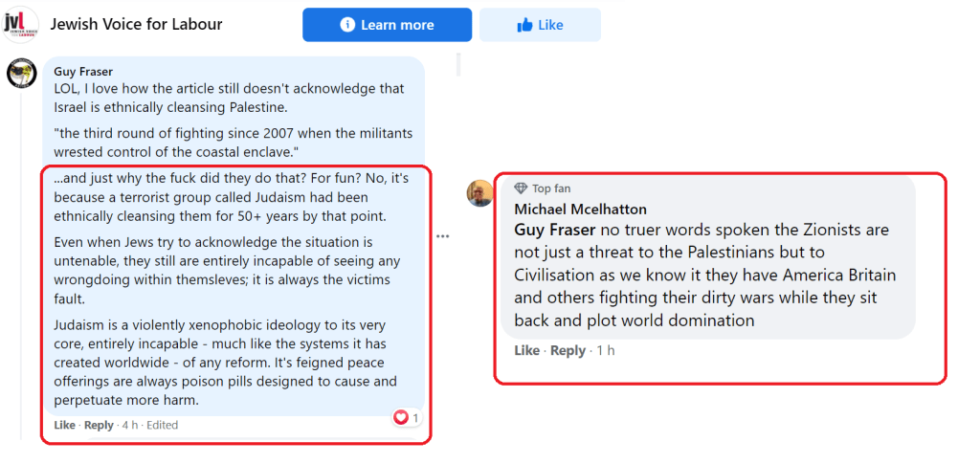Like Guy Fraser's comment
980x464 pixels.
(64, 425)
